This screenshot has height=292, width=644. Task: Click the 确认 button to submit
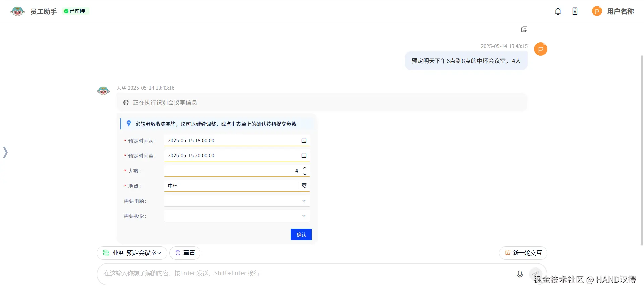click(x=301, y=235)
